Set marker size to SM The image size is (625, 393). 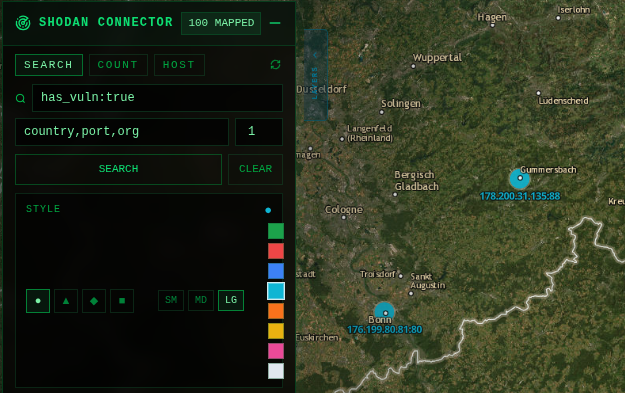pyautogui.click(x=171, y=300)
